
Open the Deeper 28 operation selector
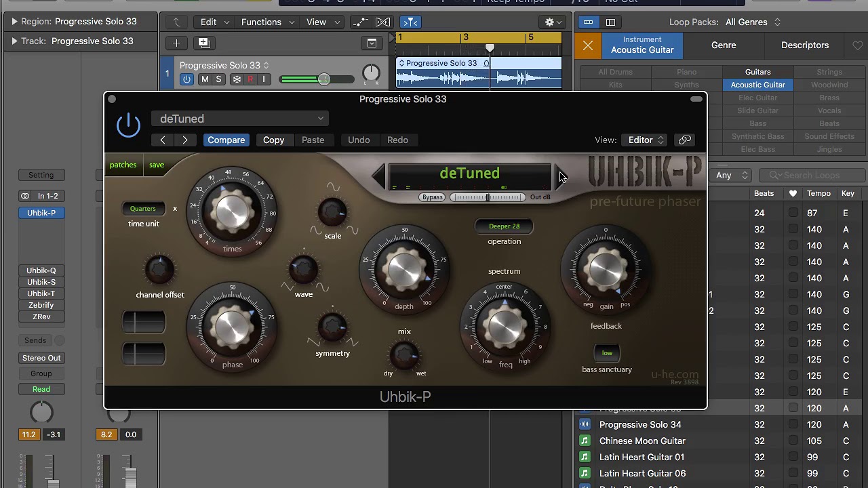click(x=504, y=226)
